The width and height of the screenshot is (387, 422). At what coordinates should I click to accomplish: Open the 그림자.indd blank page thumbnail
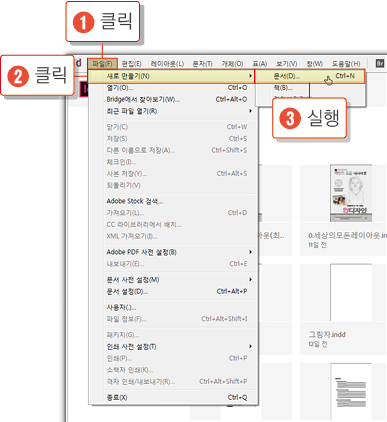pyautogui.click(x=351, y=292)
